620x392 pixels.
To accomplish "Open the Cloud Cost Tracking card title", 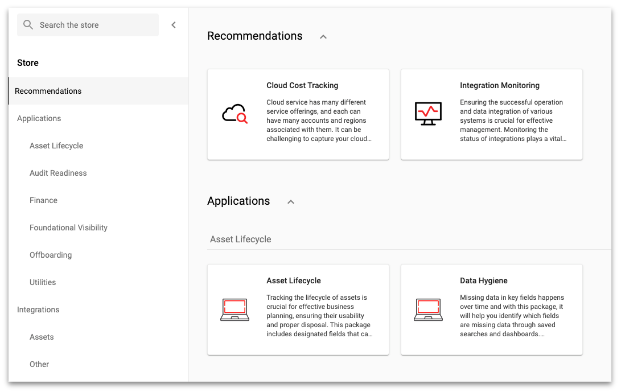I will [x=302, y=85].
